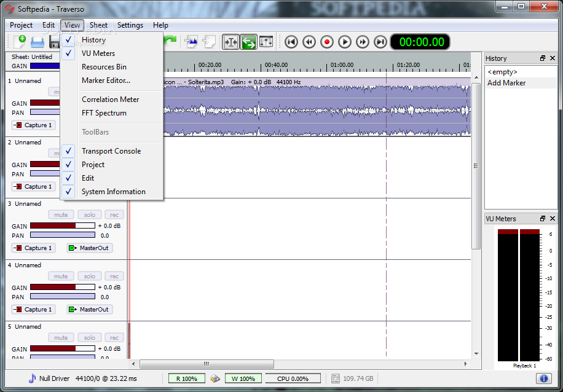This screenshot has width=563, height=392.
Task: Click track 5 GAIN slider bar
Action: (63, 348)
